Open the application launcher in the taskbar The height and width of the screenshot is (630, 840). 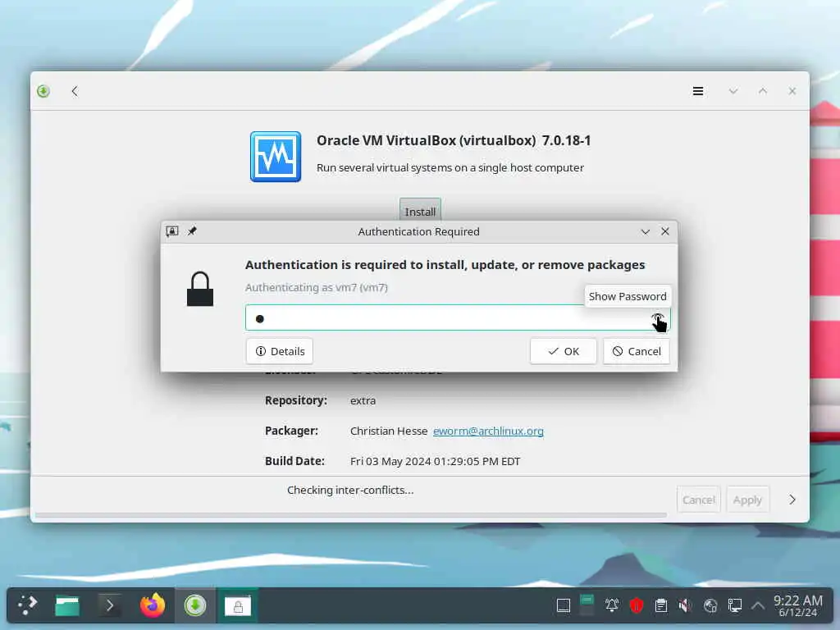[27, 605]
